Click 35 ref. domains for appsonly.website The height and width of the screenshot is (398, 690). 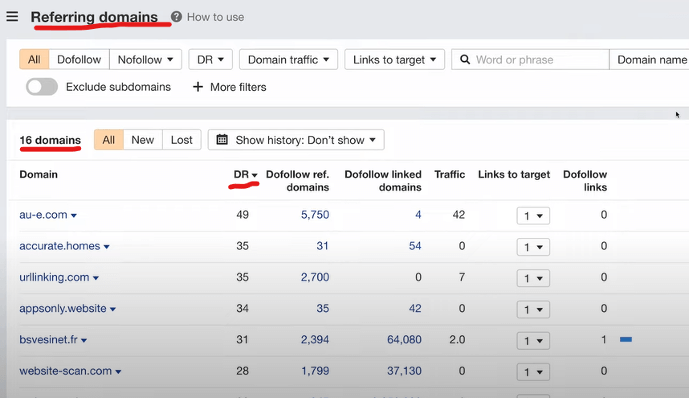tap(323, 309)
